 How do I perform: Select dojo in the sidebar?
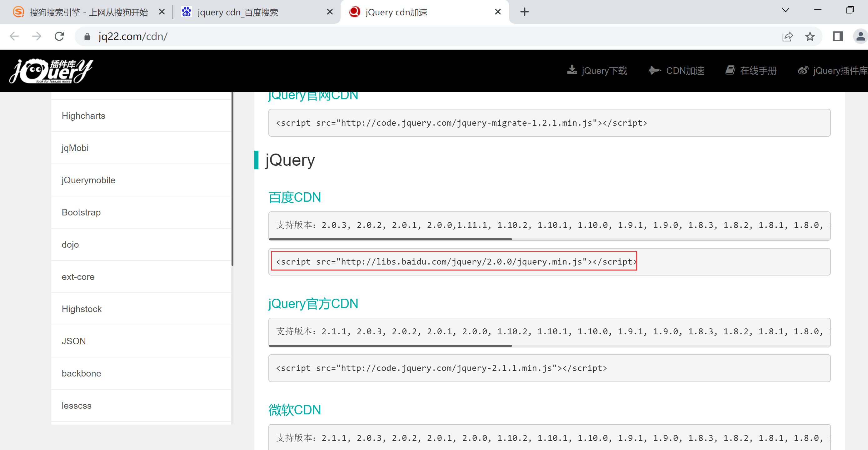click(x=141, y=245)
